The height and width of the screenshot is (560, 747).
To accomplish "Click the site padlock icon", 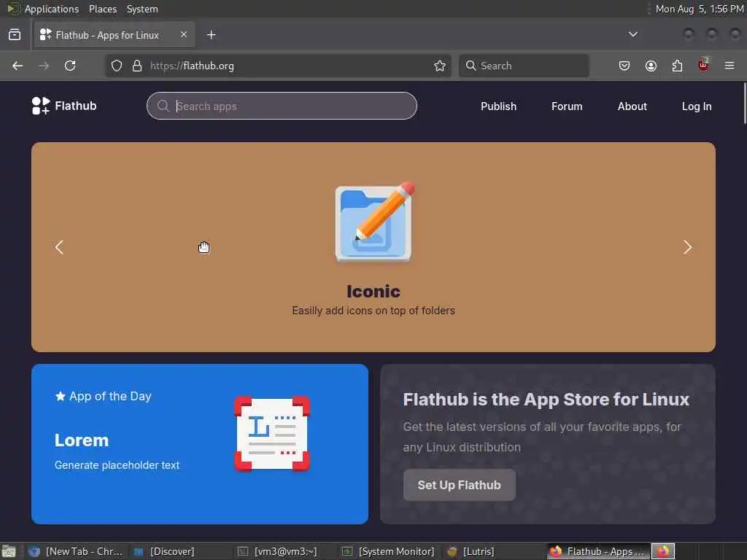I will 137,66.
